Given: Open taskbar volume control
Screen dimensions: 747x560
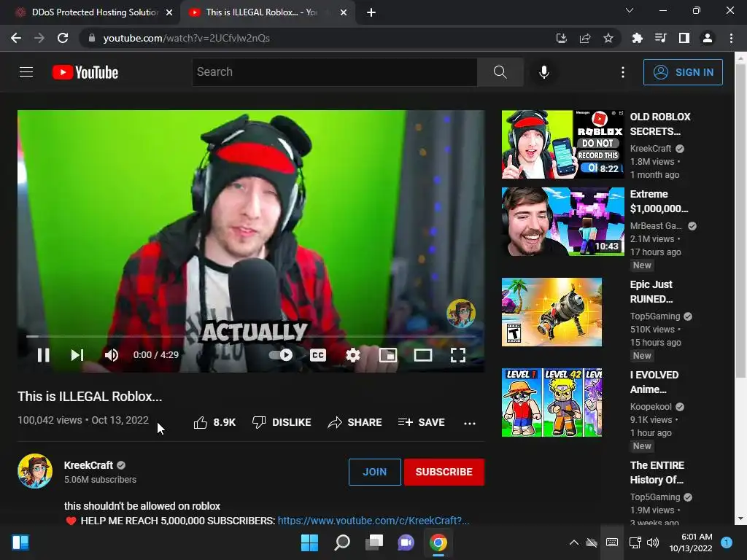Looking at the screenshot, I should (x=653, y=542).
